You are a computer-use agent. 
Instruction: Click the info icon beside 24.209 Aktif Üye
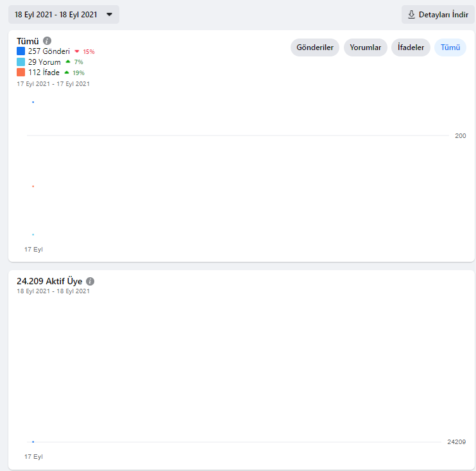tap(90, 281)
